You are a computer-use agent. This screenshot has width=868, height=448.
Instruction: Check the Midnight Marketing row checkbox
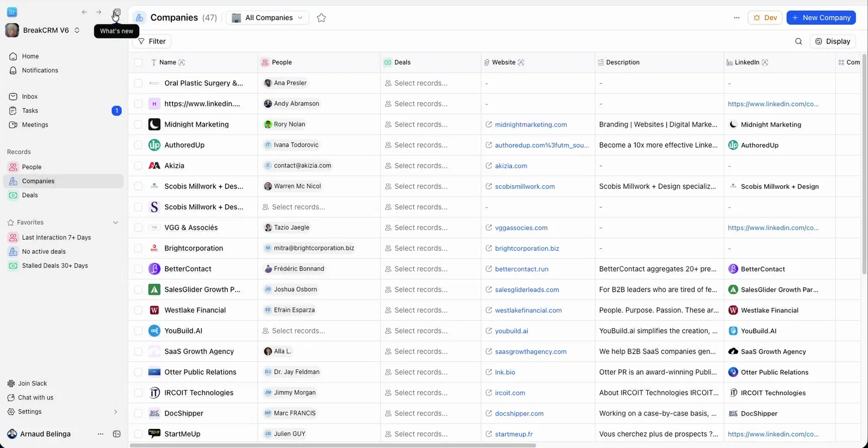click(x=138, y=124)
